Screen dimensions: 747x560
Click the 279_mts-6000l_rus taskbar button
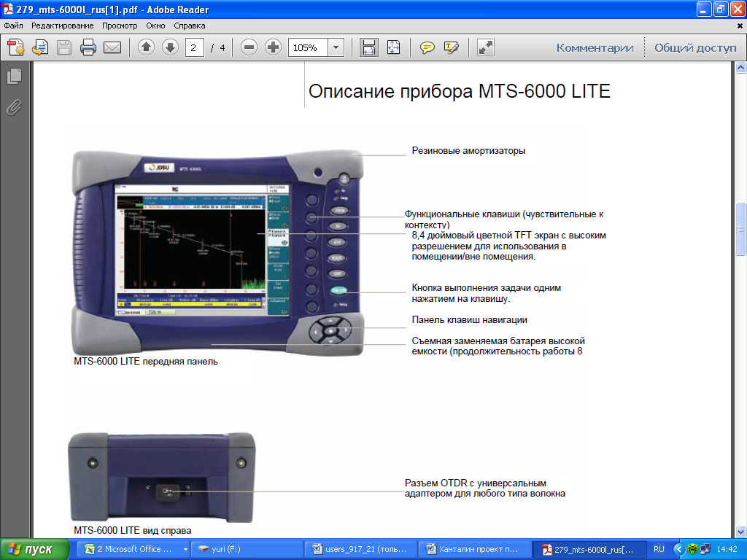[589, 549]
